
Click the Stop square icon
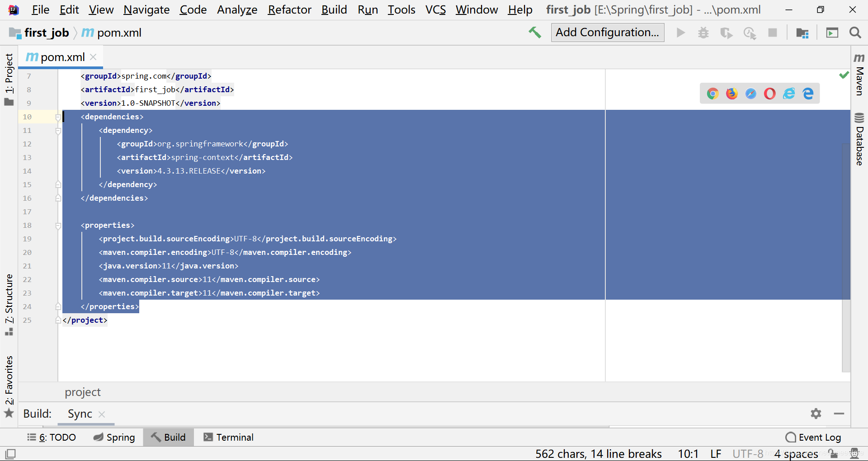coord(773,33)
